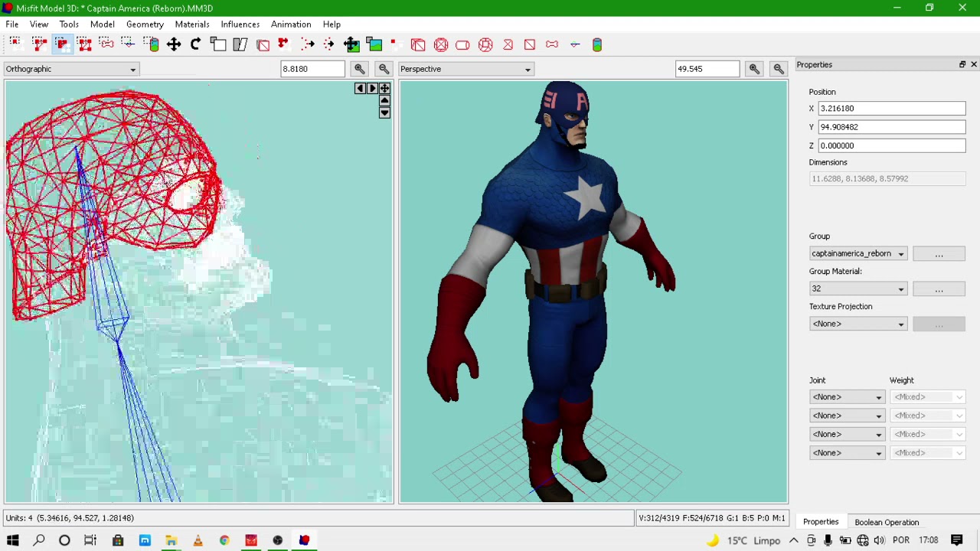Float the Properties panel

coord(962,64)
